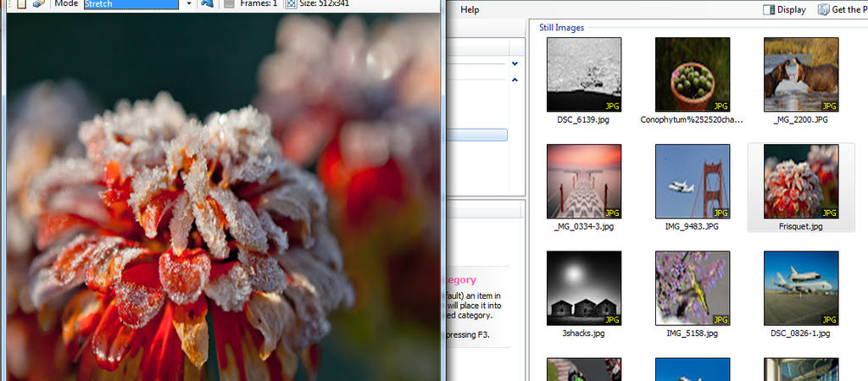
Task: Click the frosted flower image in the preview window
Action: pyautogui.click(x=224, y=197)
